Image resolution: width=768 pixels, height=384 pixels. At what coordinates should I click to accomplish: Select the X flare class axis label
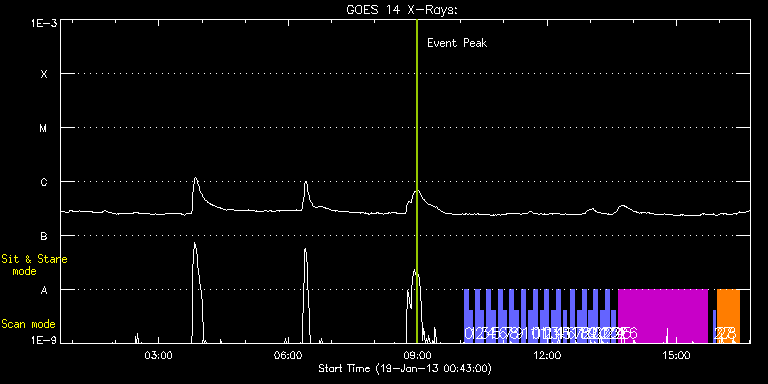[x=44, y=74]
